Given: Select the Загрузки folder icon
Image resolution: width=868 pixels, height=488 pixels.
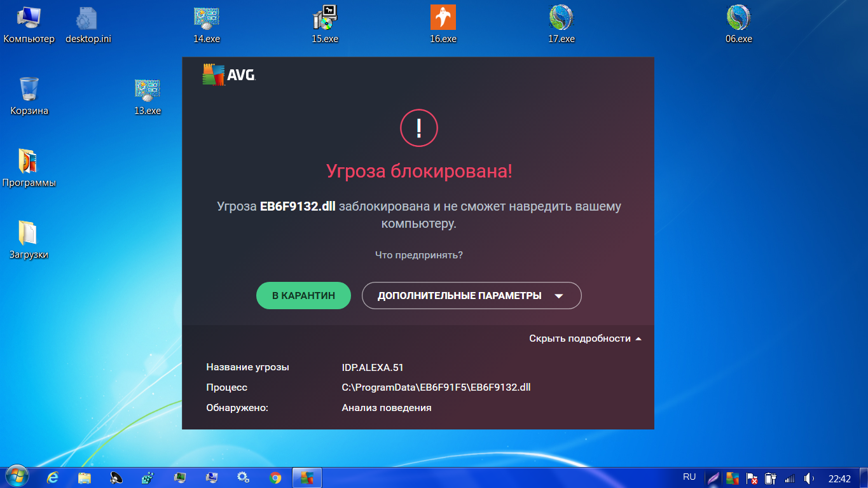Looking at the screenshot, I should click(x=29, y=241).
